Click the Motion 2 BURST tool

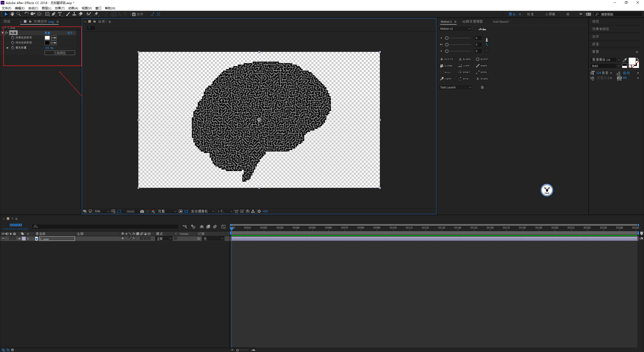tap(482, 59)
